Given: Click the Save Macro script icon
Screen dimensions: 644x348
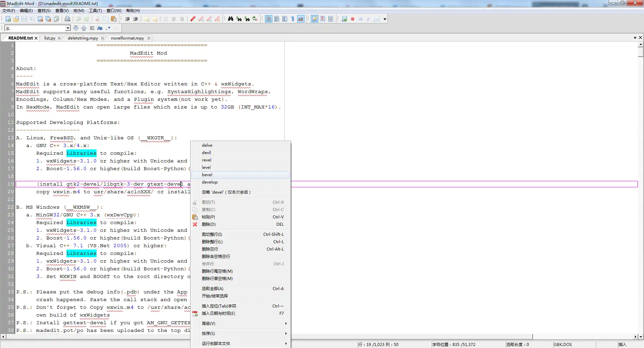Looking at the screenshot, I should coord(377,19).
